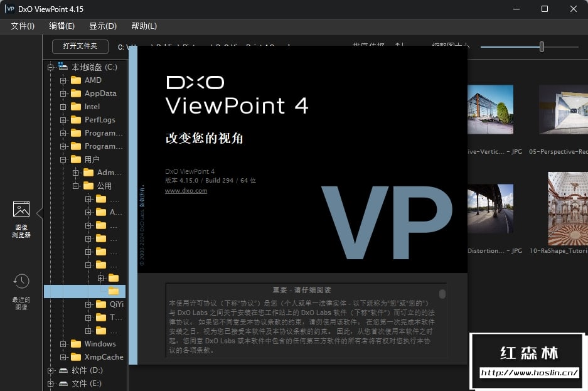Select the 10-ReShape_Tutorial church thumbnail

[568, 208]
